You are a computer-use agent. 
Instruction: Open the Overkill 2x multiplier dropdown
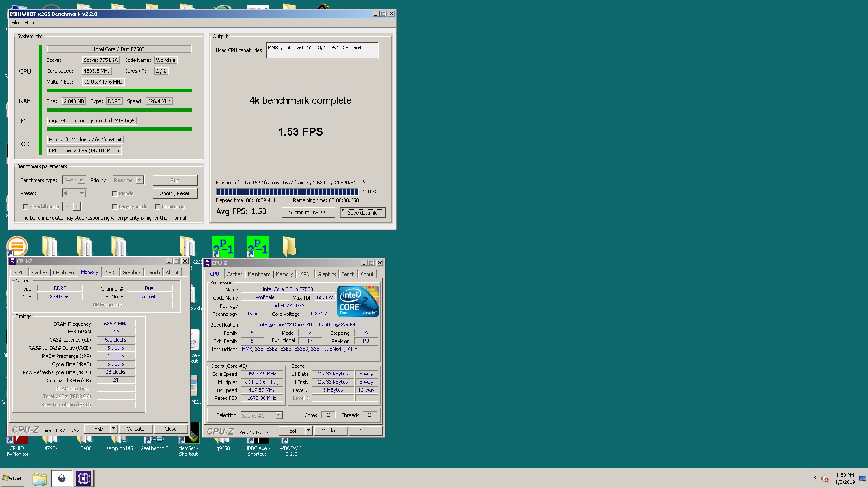pyautogui.click(x=71, y=206)
